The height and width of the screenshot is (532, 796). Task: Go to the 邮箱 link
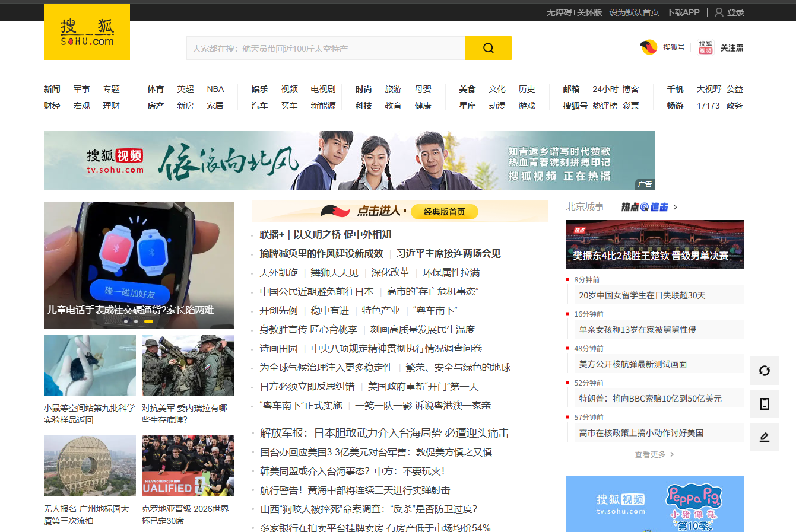pos(571,89)
